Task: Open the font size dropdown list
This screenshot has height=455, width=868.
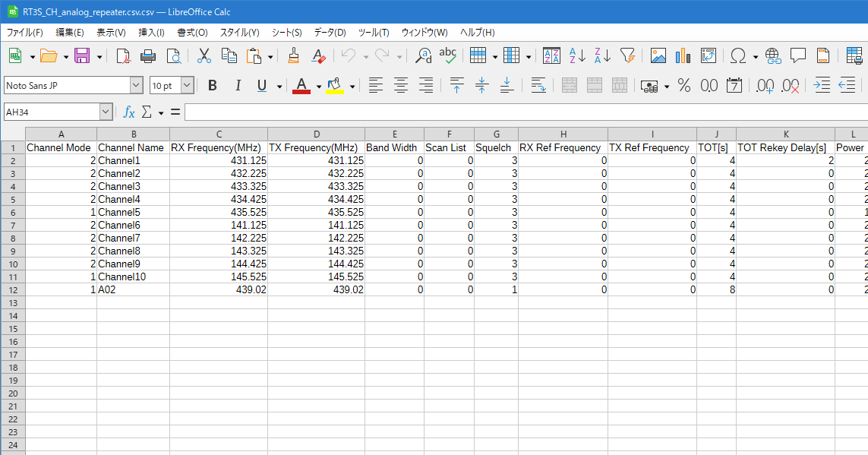Action: click(x=187, y=86)
